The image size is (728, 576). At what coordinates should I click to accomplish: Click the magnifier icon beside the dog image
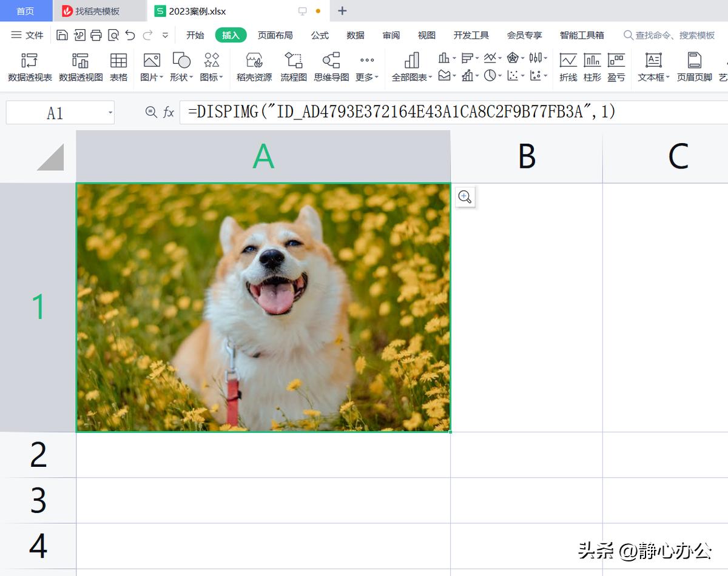pos(465,196)
